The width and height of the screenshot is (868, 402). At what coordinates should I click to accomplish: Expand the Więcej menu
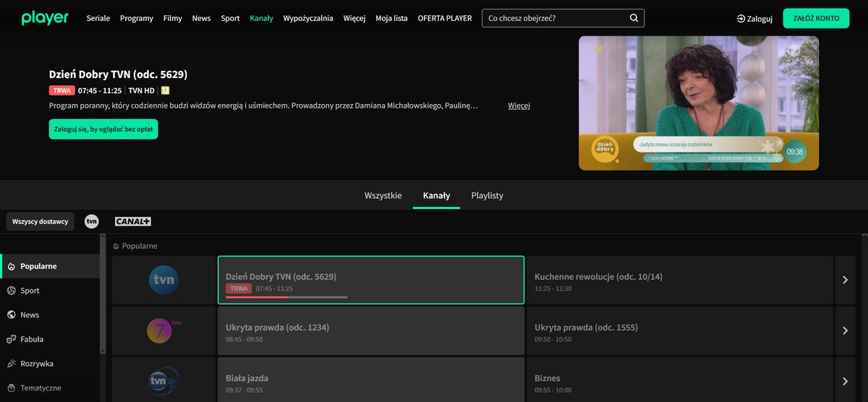[x=354, y=18]
